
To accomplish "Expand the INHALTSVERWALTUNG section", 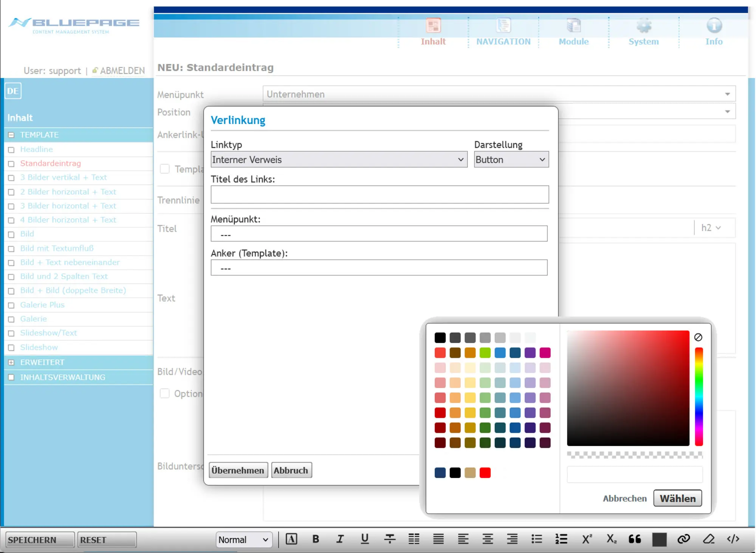I will 11,377.
